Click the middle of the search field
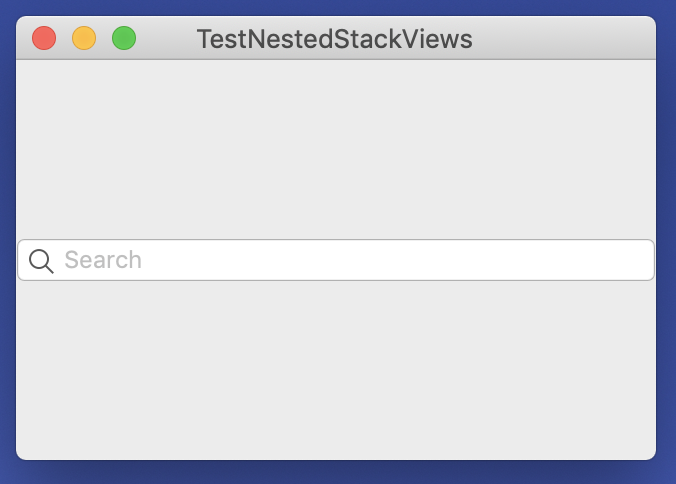The width and height of the screenshot is (676, 484). [336, 260]
